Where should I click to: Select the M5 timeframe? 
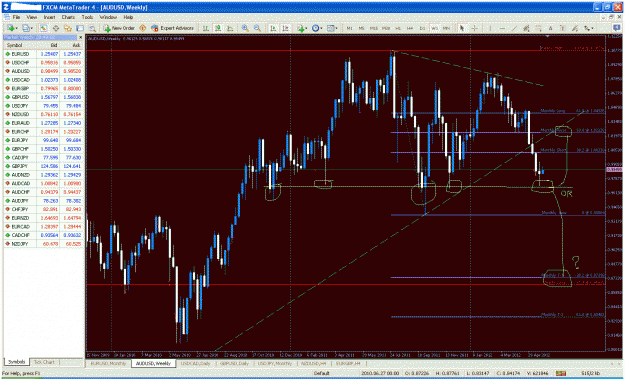pyautogui.click(x=362, y=28)
